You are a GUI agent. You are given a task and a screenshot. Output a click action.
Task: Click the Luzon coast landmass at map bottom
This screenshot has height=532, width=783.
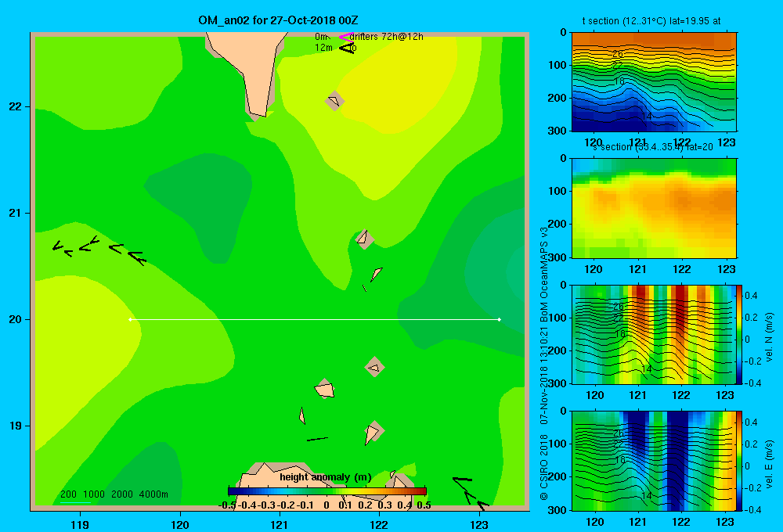pyautogui.click(x=280, y=482)
